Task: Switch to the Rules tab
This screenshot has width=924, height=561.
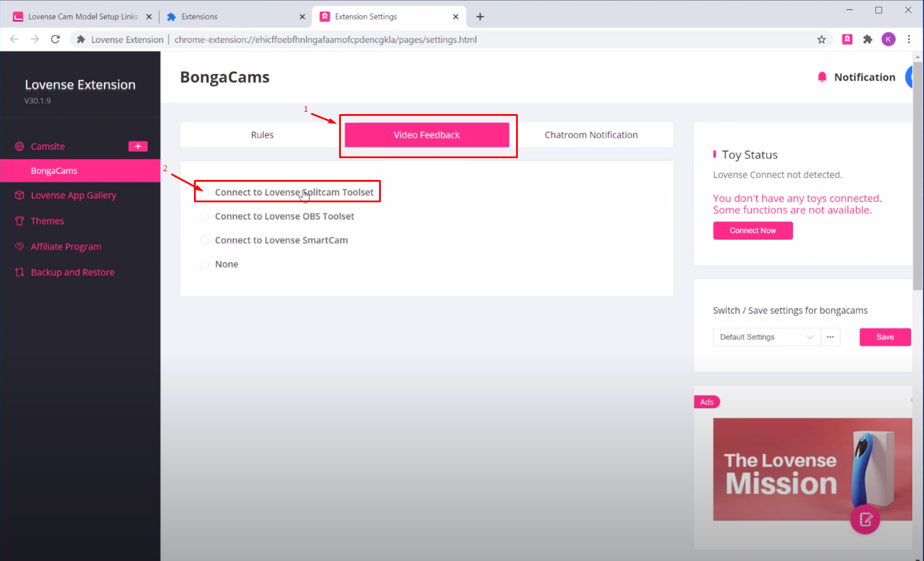Action: pos(262,135)
